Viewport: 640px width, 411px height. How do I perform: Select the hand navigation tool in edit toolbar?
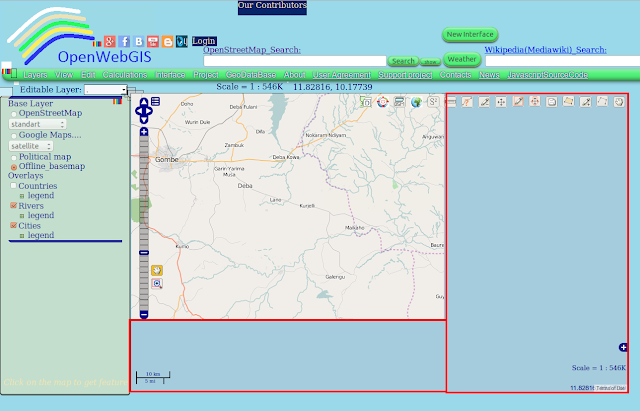[x=619, y=102]
